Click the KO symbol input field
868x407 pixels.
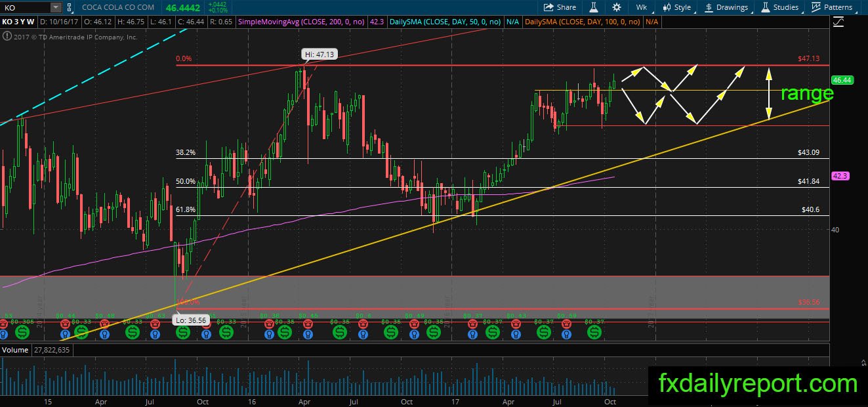point(26,7)
